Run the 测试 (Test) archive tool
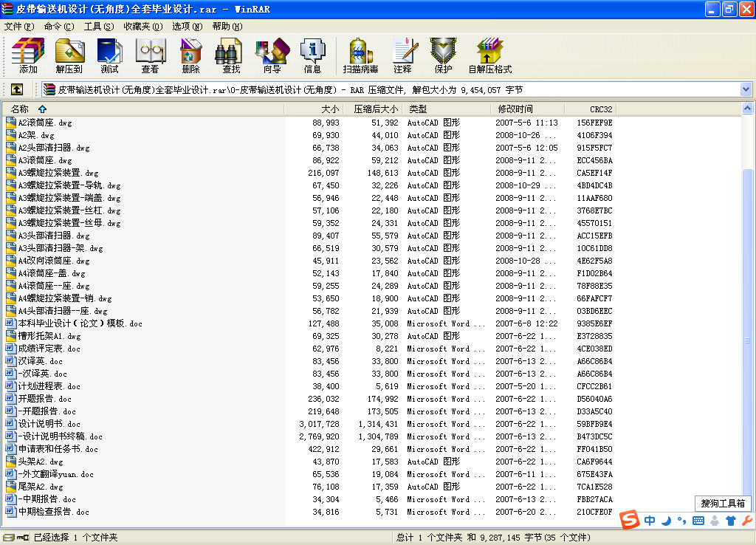 coord(109,55)
